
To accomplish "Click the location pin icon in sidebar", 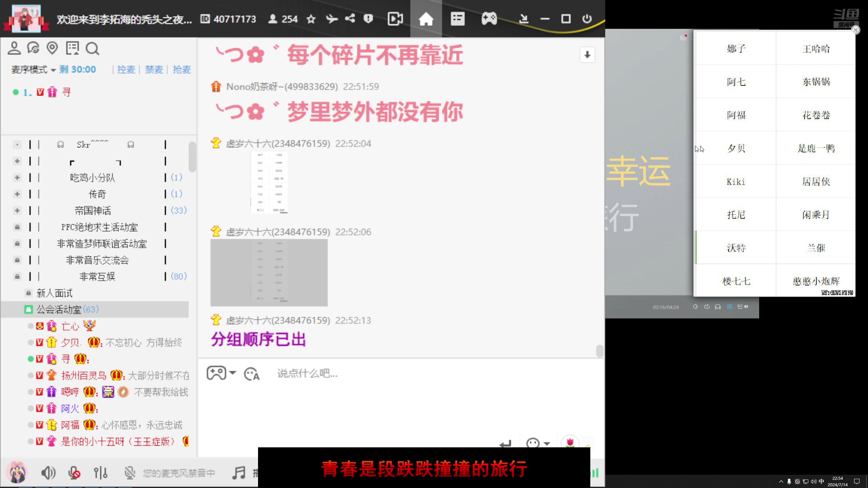I will (x=52, y=48).
